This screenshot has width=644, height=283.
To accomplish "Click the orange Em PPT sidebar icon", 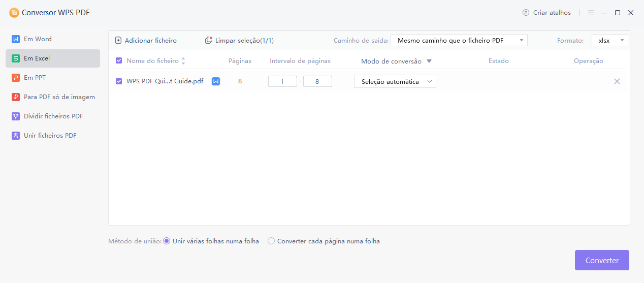I will click(16, 78).
